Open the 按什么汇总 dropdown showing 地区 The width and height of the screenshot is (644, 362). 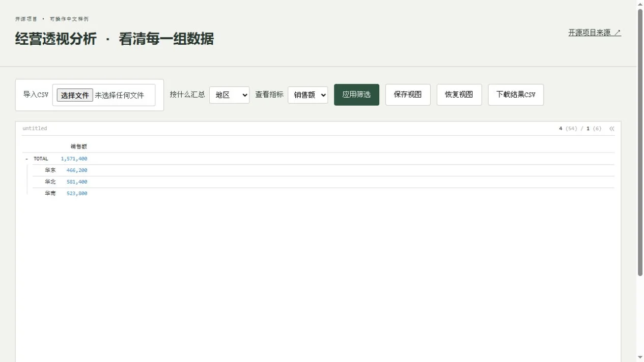coord(229,95)
